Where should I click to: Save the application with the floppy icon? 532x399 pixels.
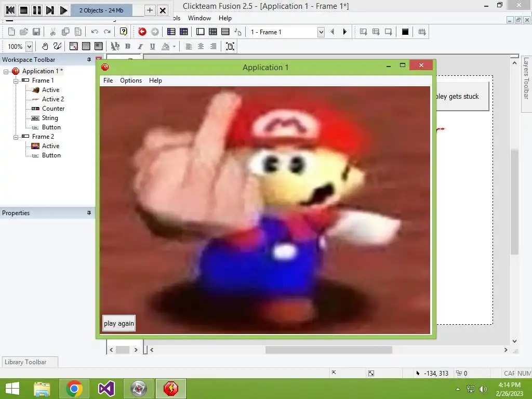click(36, 32)
